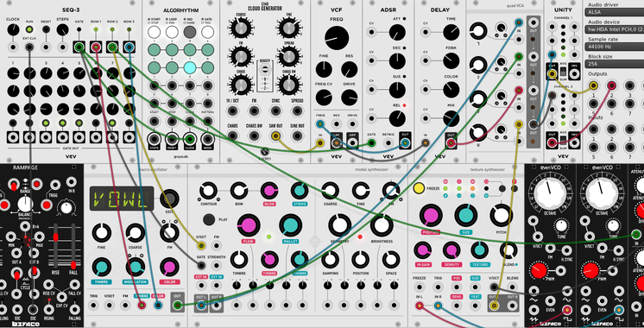Click the SEQ-3 GATE output jack
The image size is (644, 328).
click(x=79, y=47)
